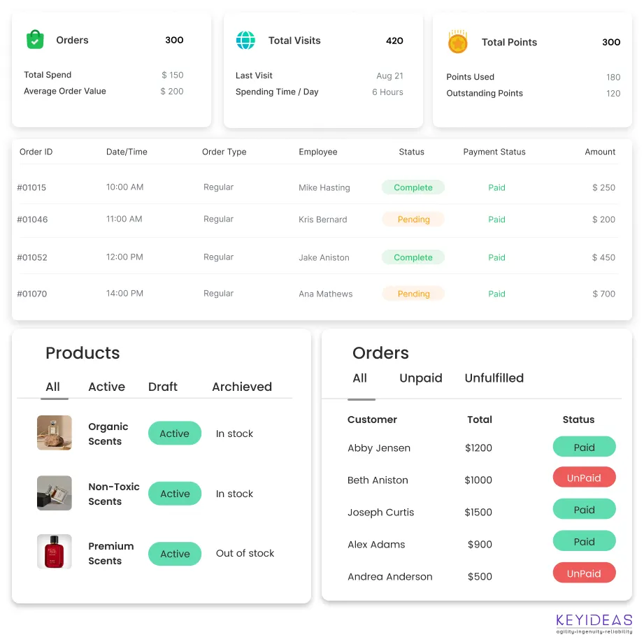Select the Unpaid orders tab

[x=420, y=378]
